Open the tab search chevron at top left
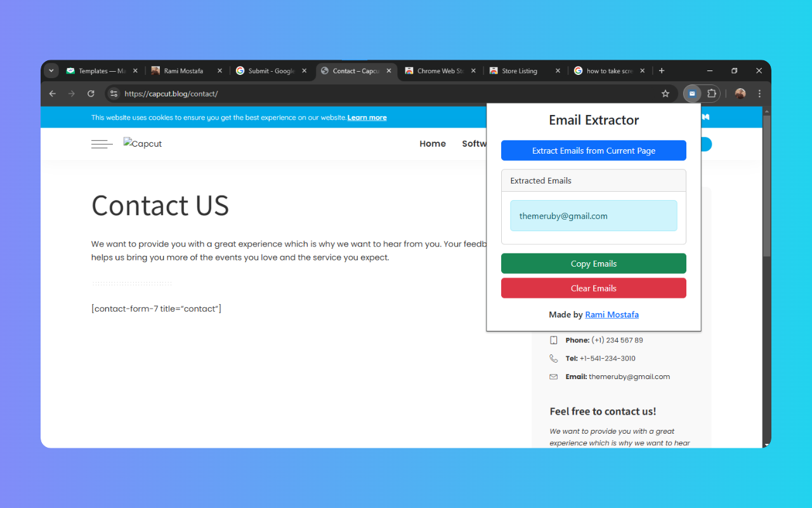Viewport: 812px width, 508px height. click(51, 70)
